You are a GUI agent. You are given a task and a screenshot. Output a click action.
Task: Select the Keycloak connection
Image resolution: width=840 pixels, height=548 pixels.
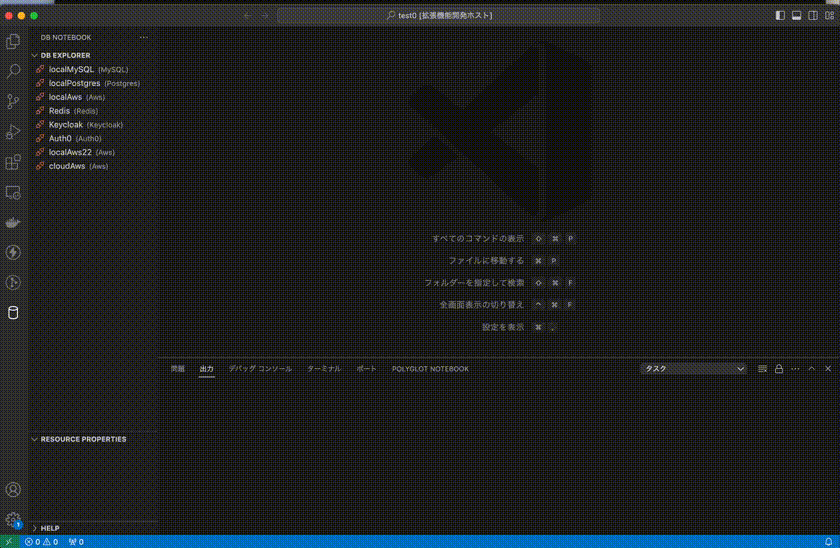pos(94,125)
